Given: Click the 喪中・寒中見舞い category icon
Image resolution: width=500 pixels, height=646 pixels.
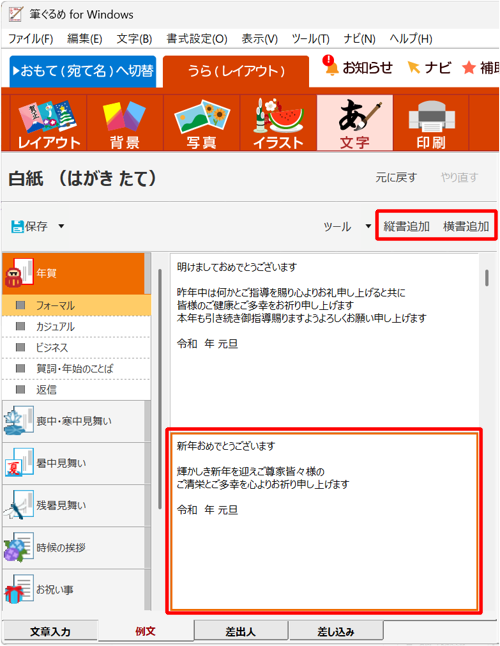Looking at the screenshot, I should point(19,420).
